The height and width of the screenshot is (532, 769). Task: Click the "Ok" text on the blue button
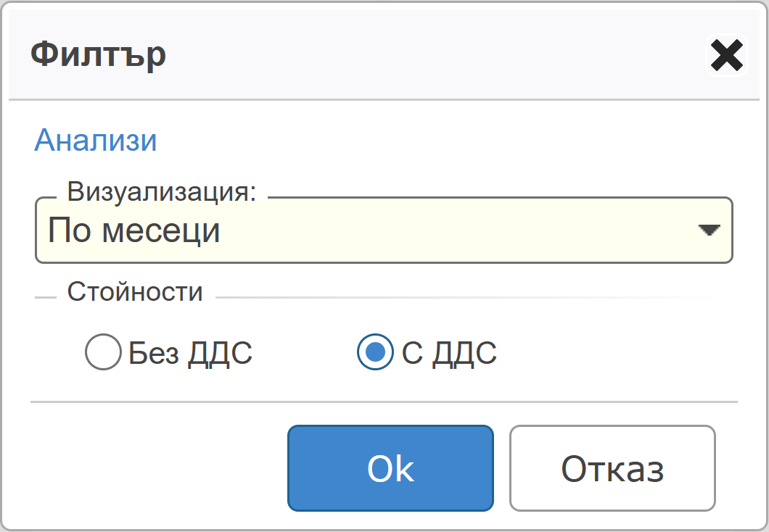point(390,469)
